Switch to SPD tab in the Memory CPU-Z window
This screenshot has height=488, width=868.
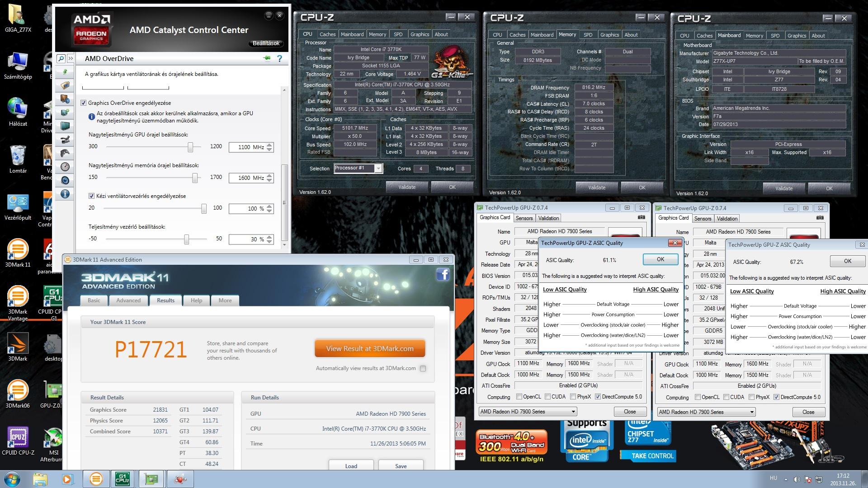(x=588, y=35)
